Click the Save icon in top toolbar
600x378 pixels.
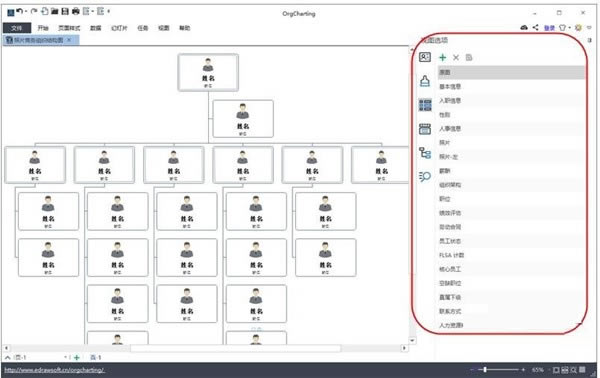click(x=65, y=11)
